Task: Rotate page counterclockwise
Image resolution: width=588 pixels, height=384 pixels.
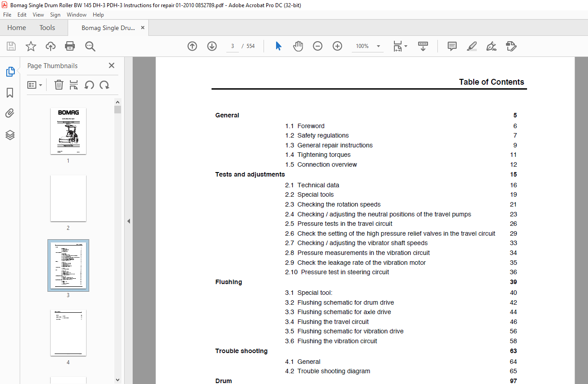Action: (x=89, y=85)
